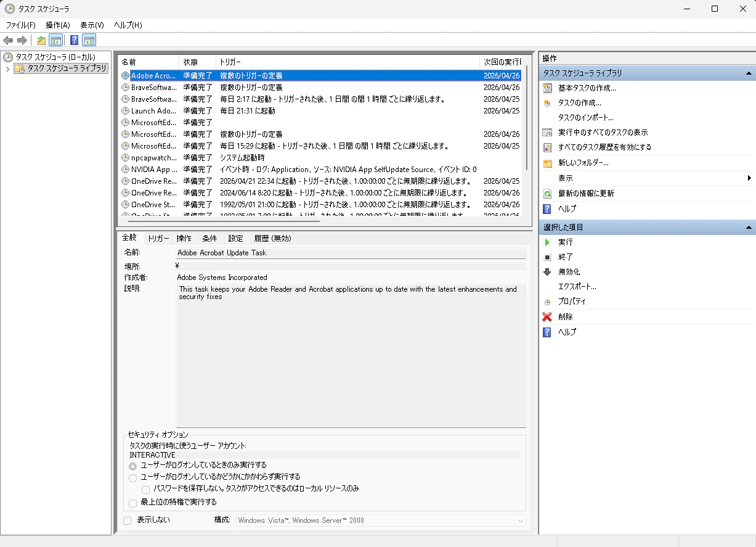
Task: Click the 最新の情報に更新 refresh icon
Action: [x=547, y=194]
